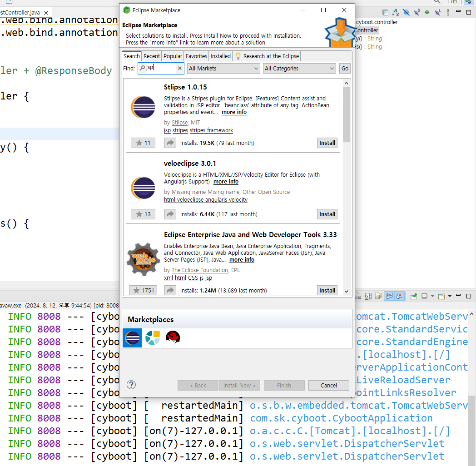Click Pin Console icon
The image size is (476, 466).
pos(413,296)
